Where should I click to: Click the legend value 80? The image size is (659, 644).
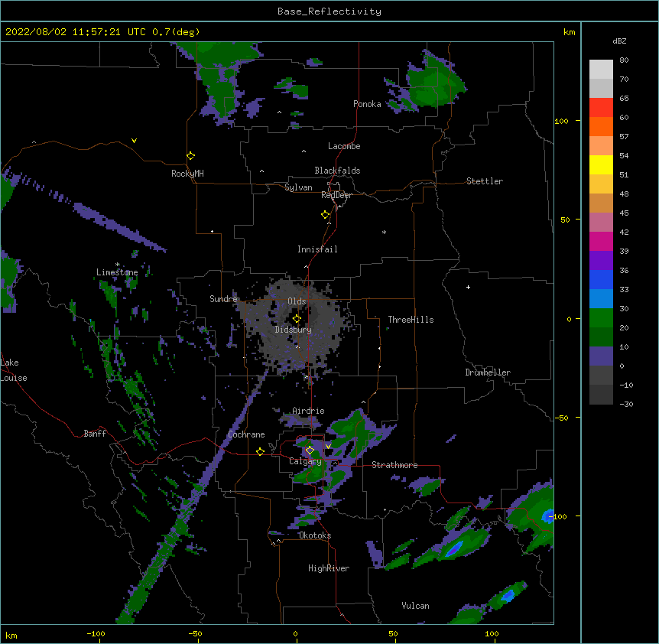(624, 60)
